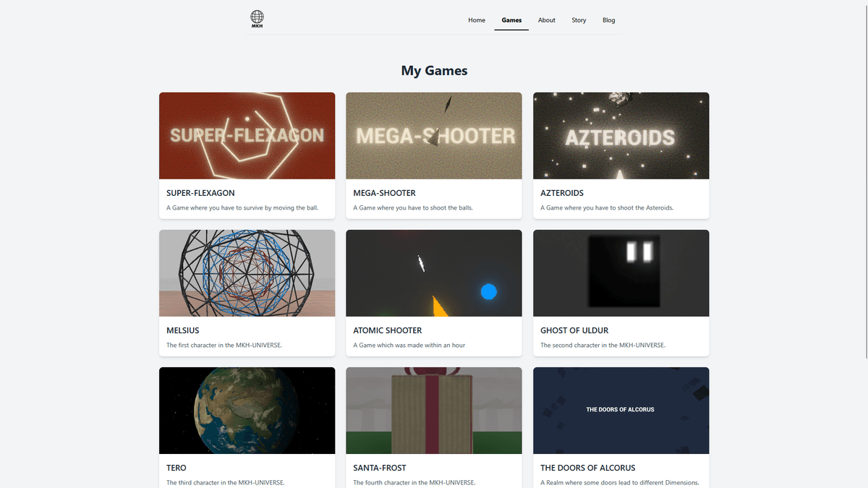Viewport: 868px width, 488px height.
Task: Select the Games navigation tab
Action: point(511,20)
